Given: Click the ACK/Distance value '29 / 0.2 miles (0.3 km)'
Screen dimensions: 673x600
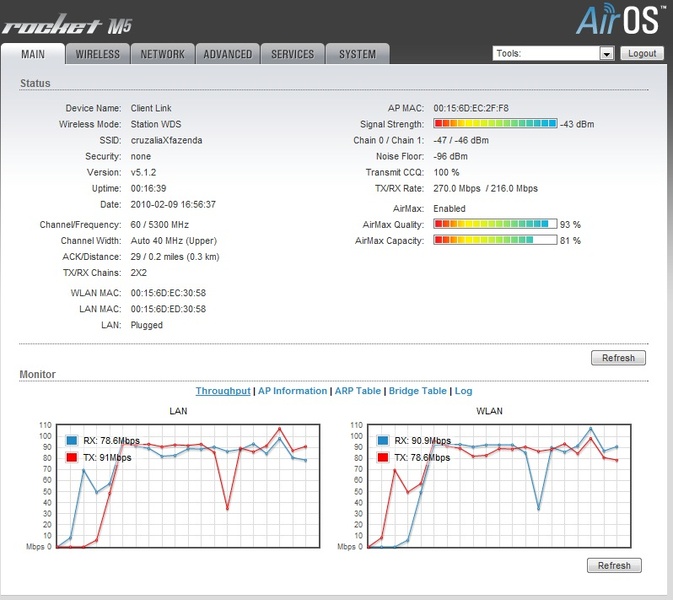Looking at the screenshot, I should [x=175, y=257].
